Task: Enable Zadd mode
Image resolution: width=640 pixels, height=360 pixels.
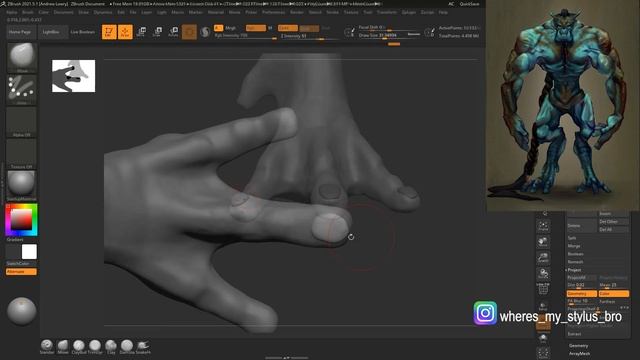Action: [x=288, y=28]
